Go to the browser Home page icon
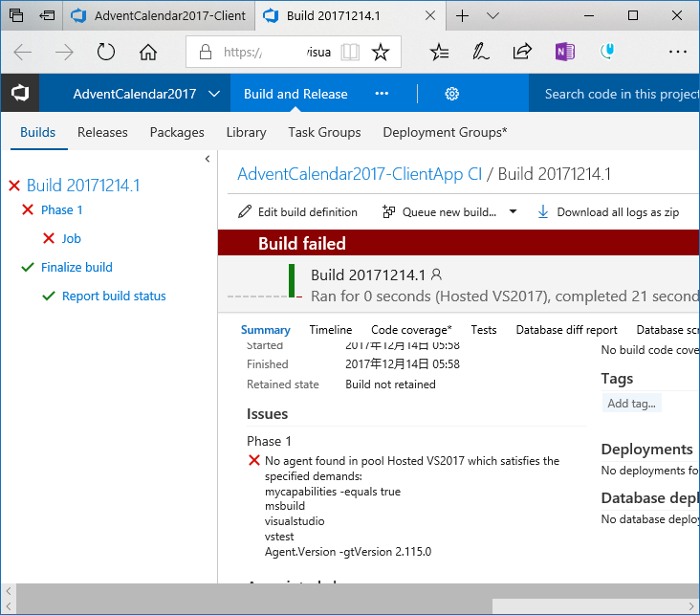Viewport: 700px width, 615px height. point(148,53)
